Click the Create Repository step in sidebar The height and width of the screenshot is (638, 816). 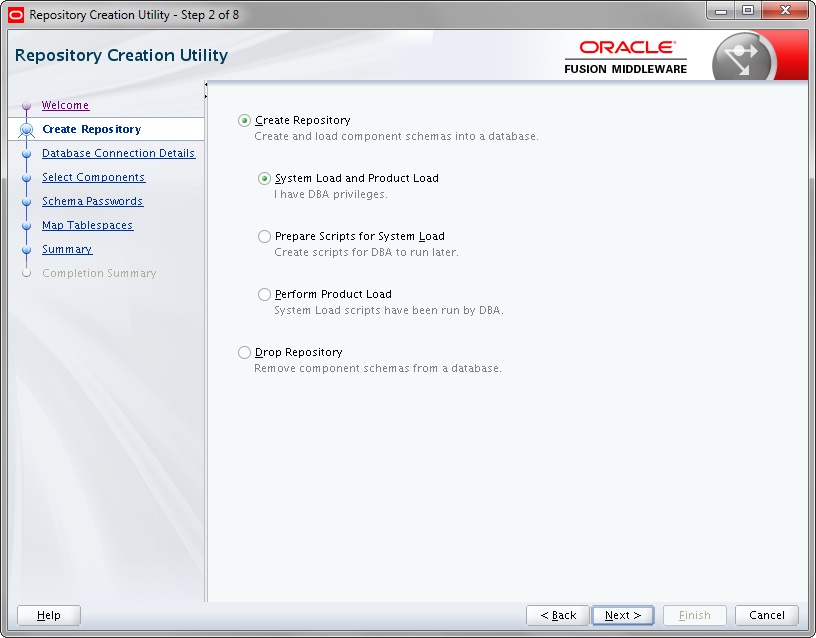click(92, 129)
